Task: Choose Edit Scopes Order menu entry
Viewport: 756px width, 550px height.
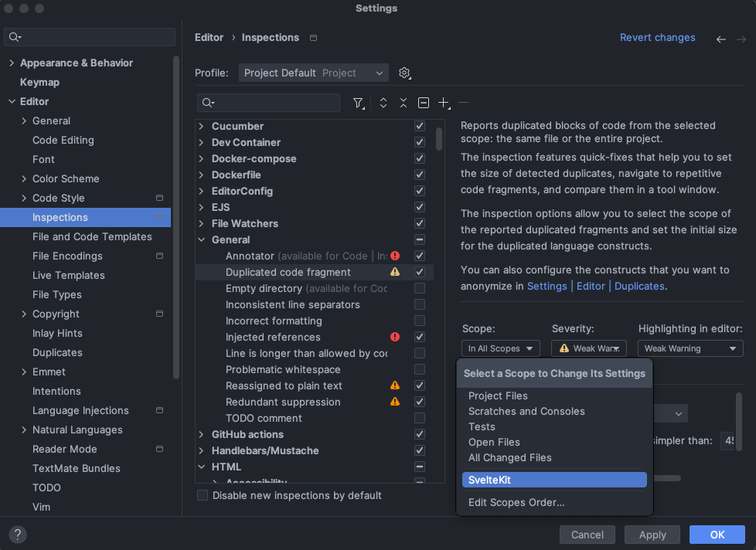Action: pos(516,502)
